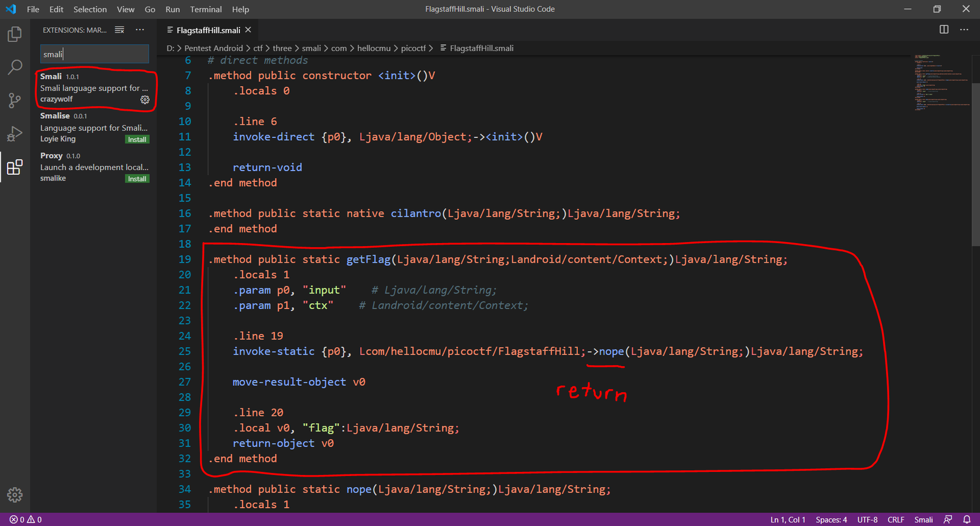
Task: Click the Extensions icon in activity bar
Action: coord(15,167)
